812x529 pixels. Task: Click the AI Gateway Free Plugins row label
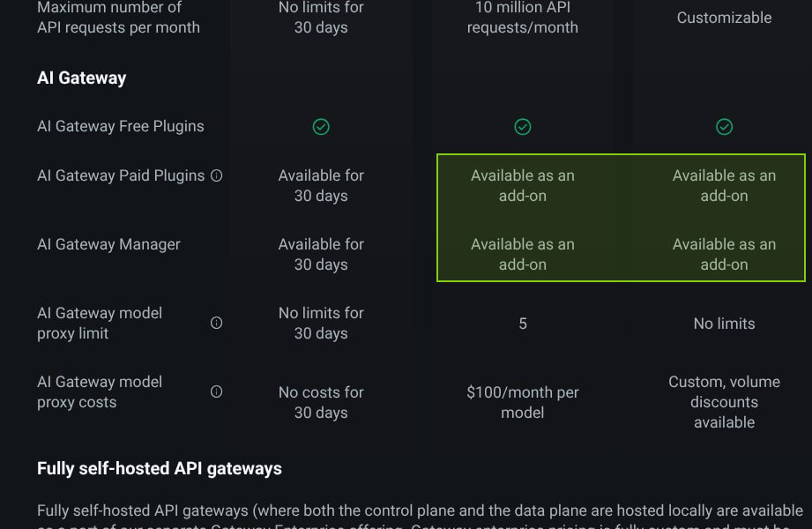pyautogui.click(x=121, y=126)
